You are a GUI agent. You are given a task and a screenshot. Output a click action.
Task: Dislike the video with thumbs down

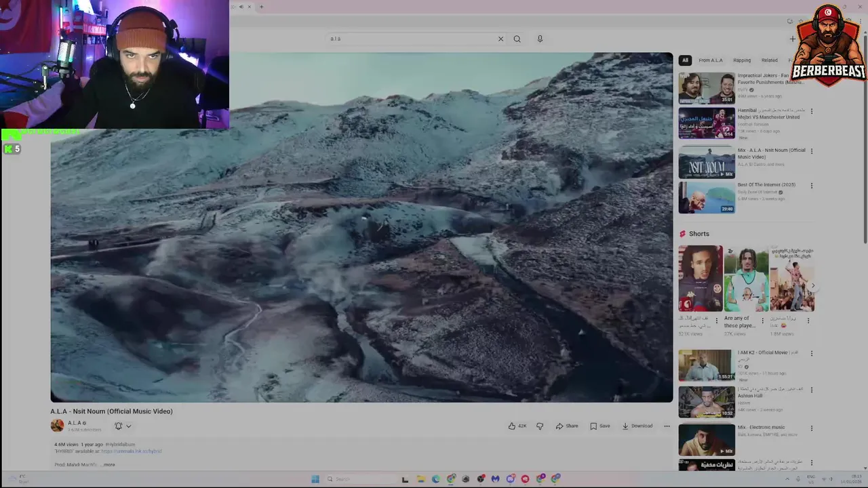(540, 426)
